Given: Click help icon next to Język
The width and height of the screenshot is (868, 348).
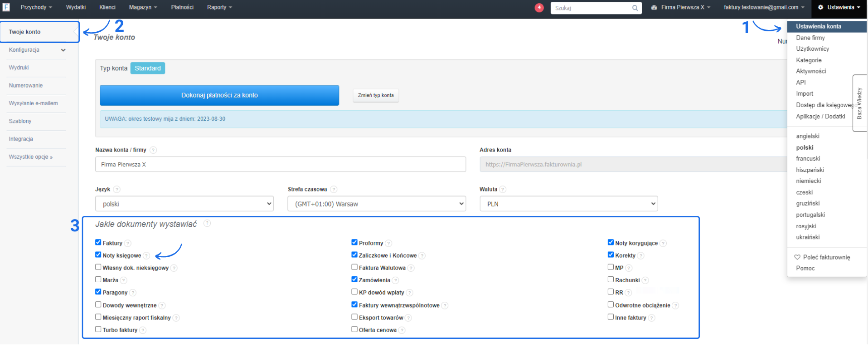Looking at the screenshot, I should (117, 190).
